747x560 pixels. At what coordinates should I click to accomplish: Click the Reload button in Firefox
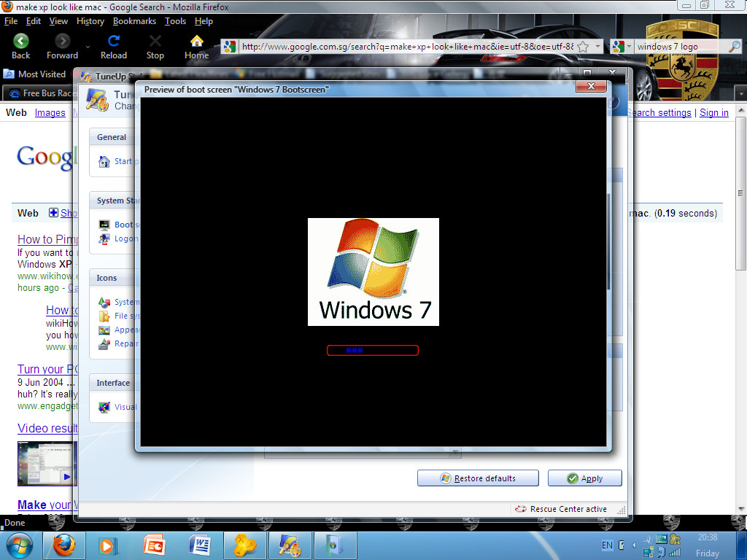(x=113, y=45)
